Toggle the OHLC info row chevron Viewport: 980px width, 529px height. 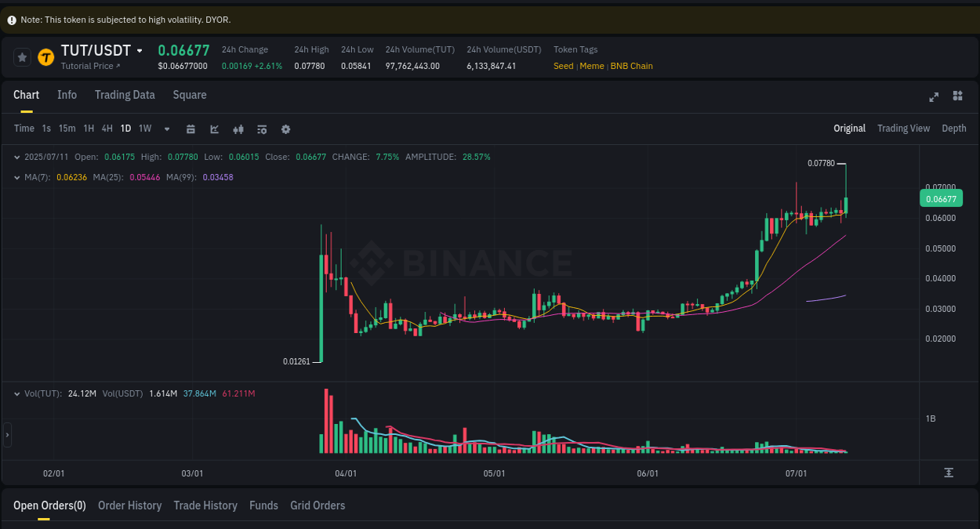[17, 157]
